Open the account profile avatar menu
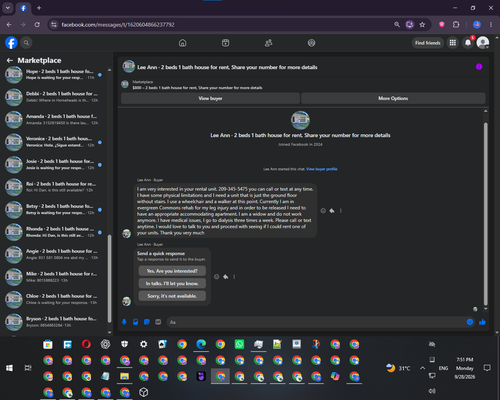 coord(483,43)
